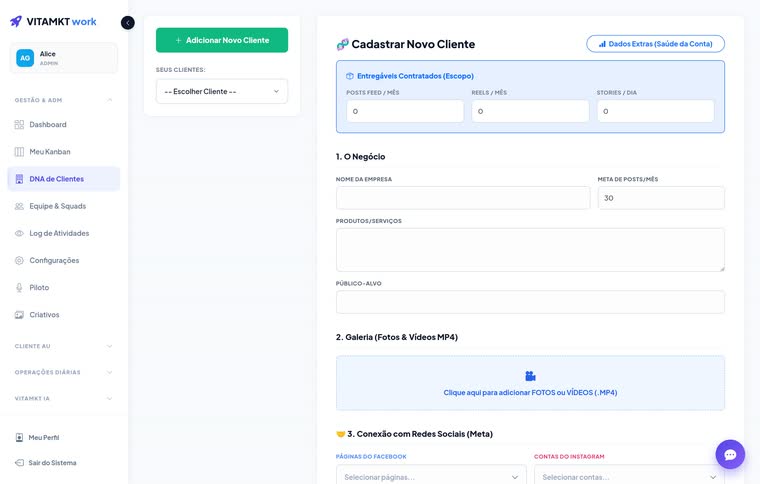Image resolution: width=760 pixels, height=484 pixels.
Task: Click the Meu Kanban columns icon
Action: point(19,152)
